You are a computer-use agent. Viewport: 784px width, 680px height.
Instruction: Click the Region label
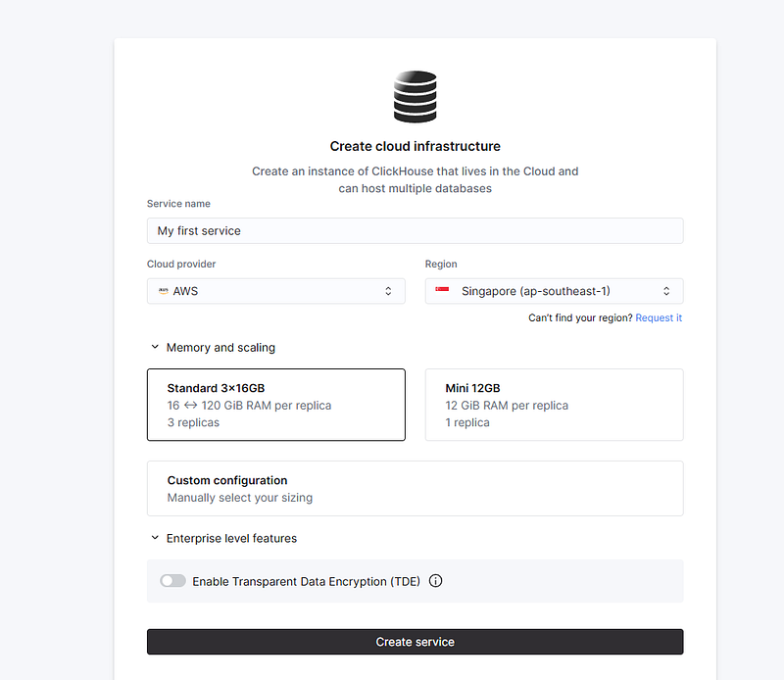click(x=441, y=264)
